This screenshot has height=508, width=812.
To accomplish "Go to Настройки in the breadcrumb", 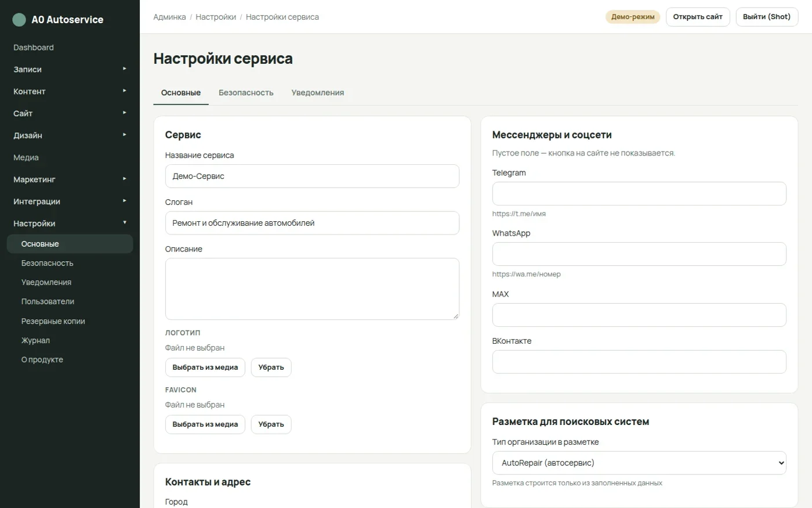I will [216, 17].
